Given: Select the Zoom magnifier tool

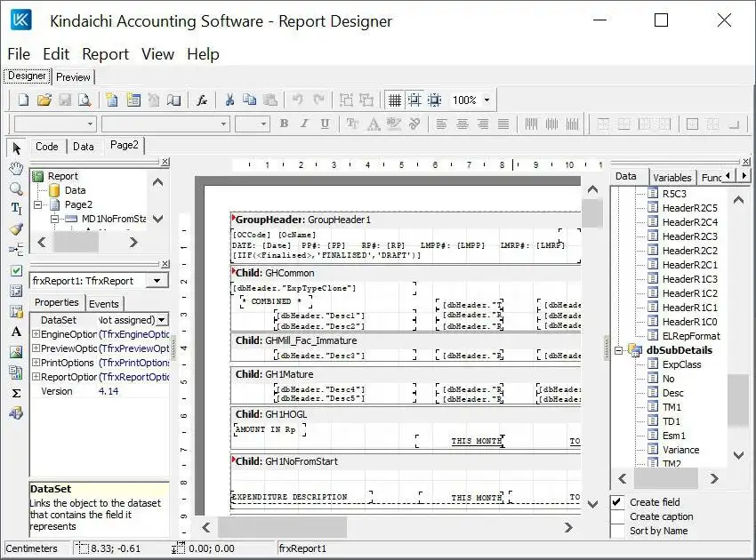Looking at the screenshot, I should point(16,188).
